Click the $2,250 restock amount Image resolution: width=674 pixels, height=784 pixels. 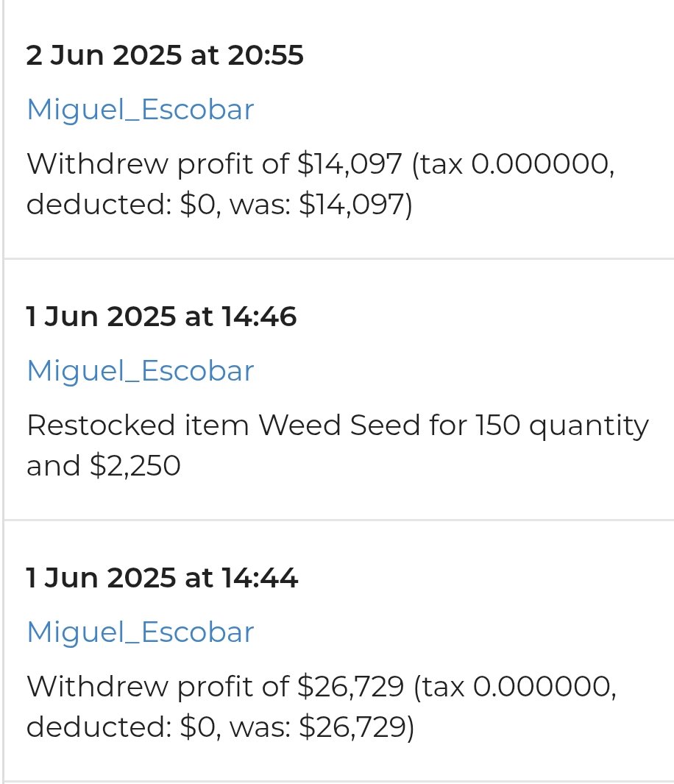click(135, 466)
